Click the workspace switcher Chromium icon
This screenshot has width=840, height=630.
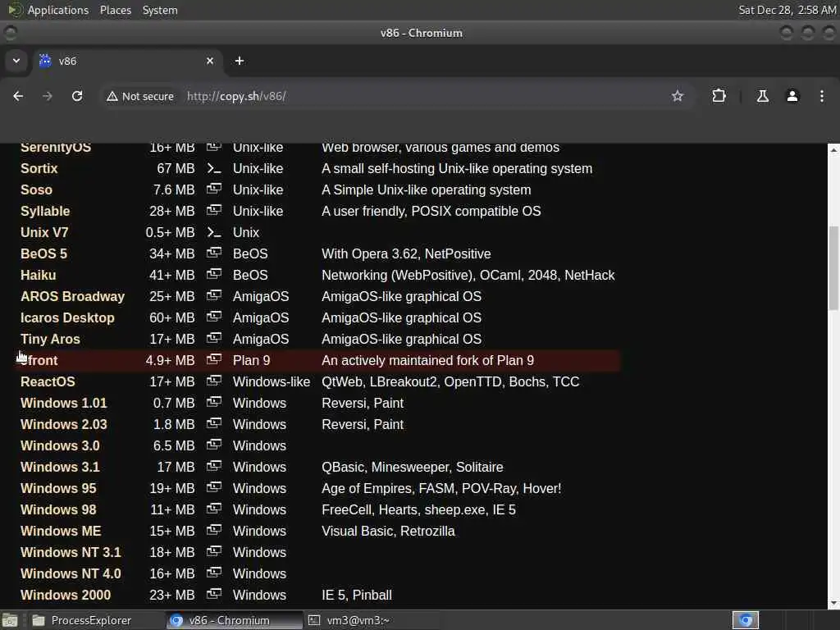pos(745,620)
